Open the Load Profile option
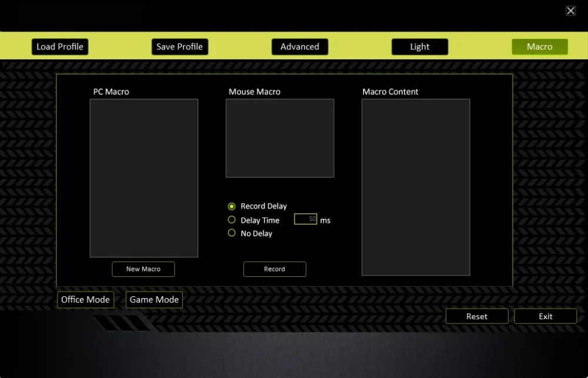Screen dimensions: 588x378 point(60,47)
